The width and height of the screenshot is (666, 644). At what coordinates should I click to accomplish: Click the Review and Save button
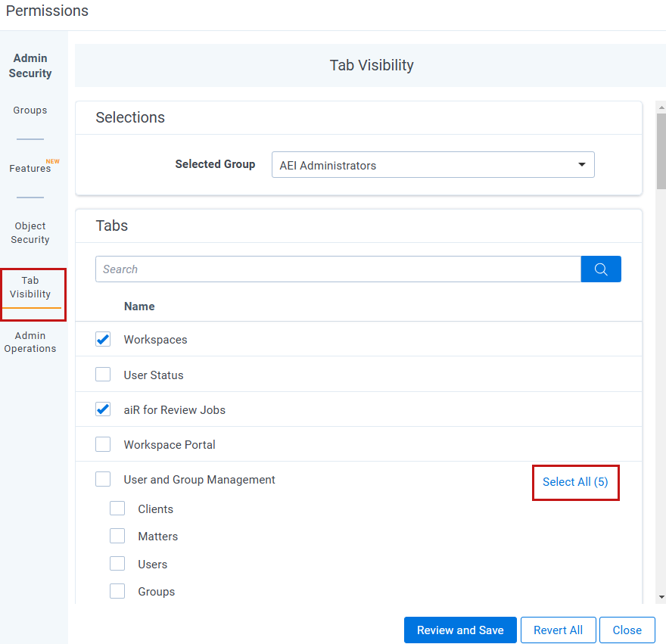click(x=460, y=630)
